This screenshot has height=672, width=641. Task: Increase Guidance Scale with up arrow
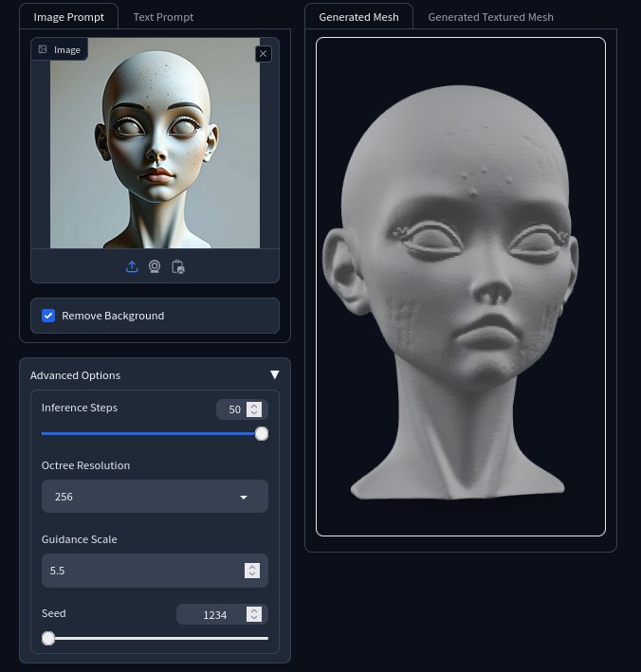click(x=252, y=567)
